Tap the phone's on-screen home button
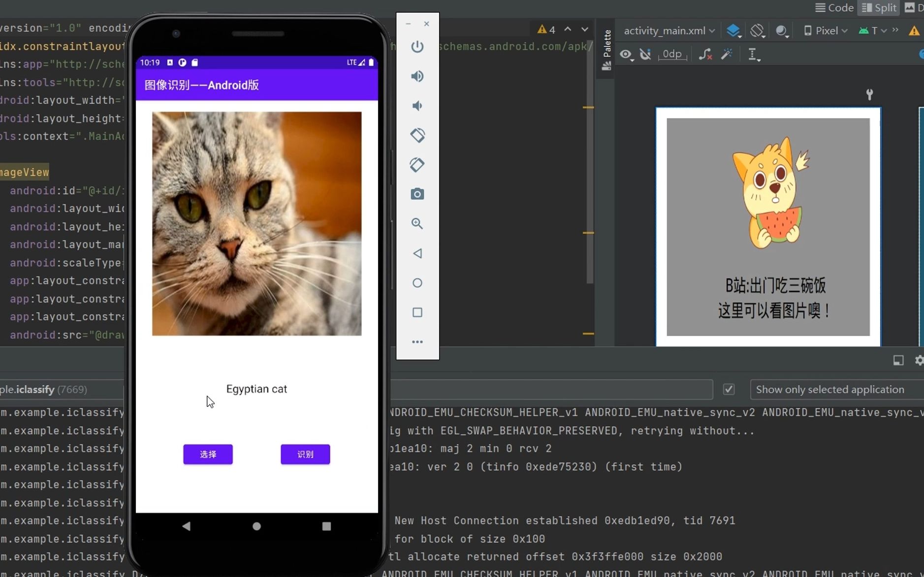 256,526
